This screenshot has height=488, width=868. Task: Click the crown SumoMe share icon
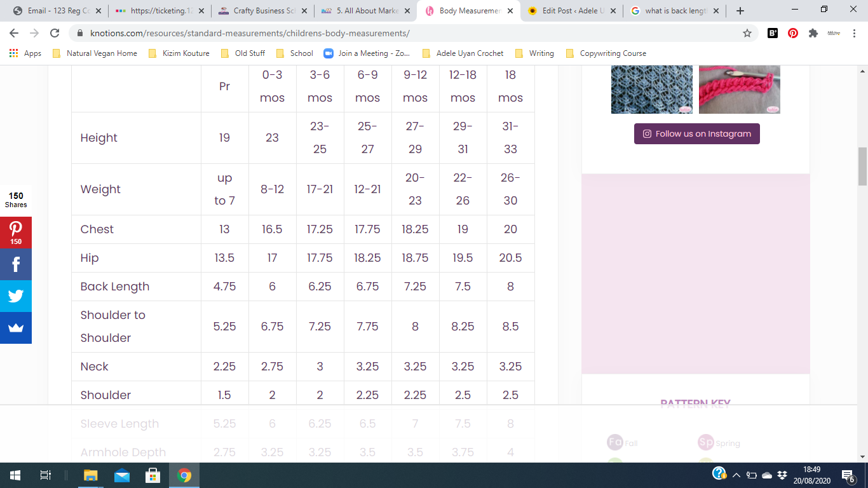(x=16, y=328)
